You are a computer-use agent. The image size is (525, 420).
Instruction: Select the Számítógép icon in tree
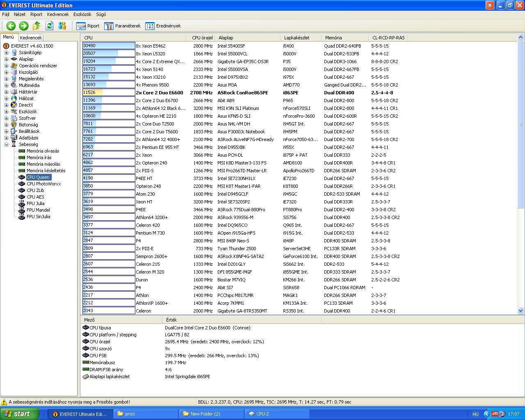click(x=14, y=52)
